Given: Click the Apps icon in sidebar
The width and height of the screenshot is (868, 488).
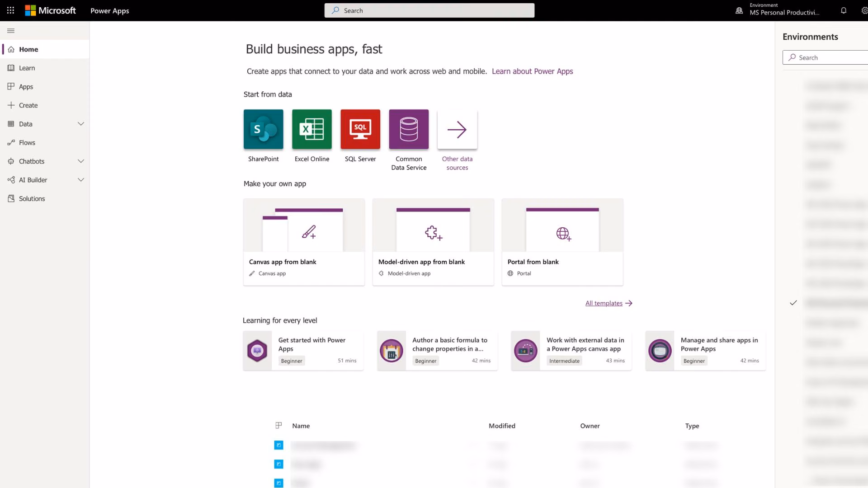Looking at the screenshot, I should pyautogui.click(x=11, y=86).
